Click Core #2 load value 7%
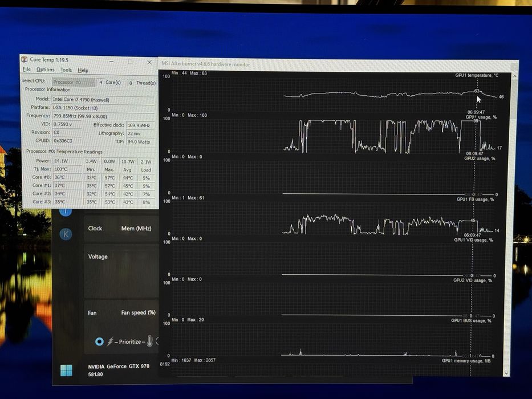 click(x=146, y=194)
